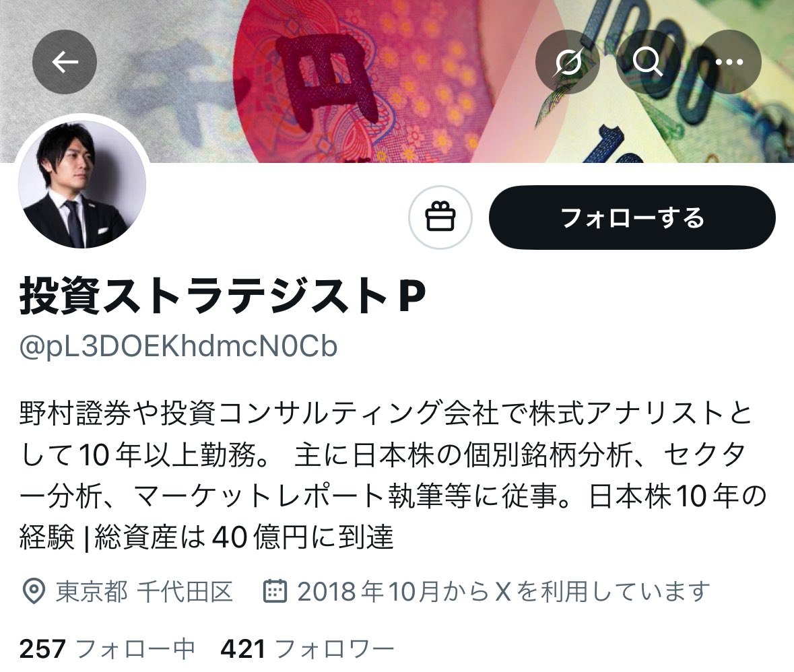
Task: Follow via the フォローする button
Action: (x=632, y=217)
